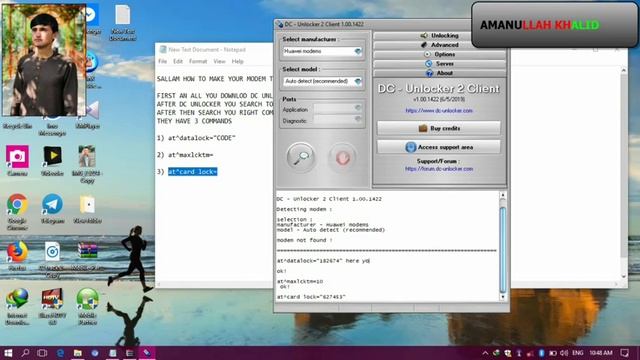640x360 pixels.
Task: Open Task View from the taskbar
Action: click(x=42, y=353)
